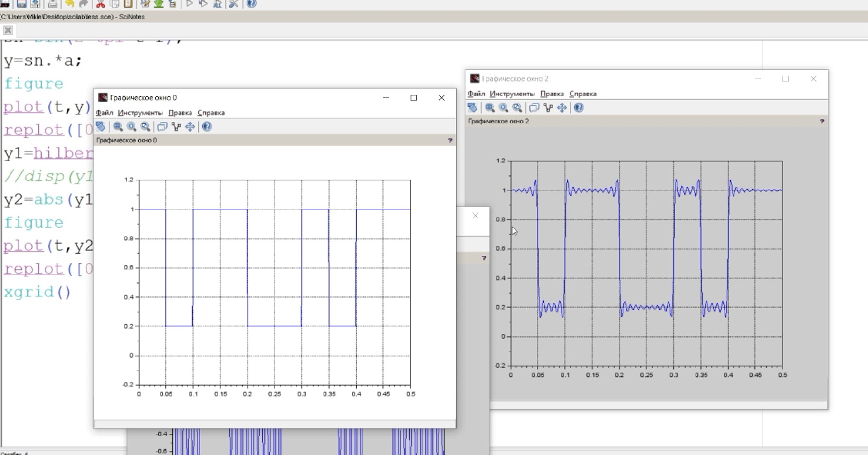Click the '//disp(y1' comment line
The image size is (868, 455).
48,176
